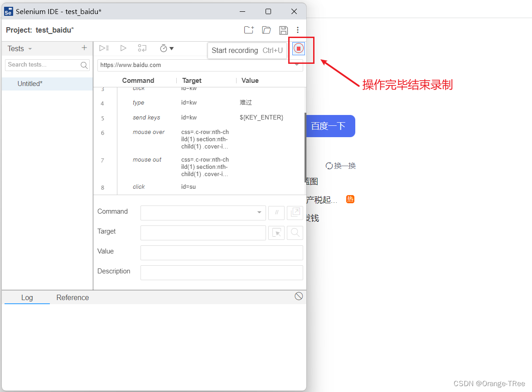Switch to the Reference tab
The image size is (532, 392).
tap(73, 297)
